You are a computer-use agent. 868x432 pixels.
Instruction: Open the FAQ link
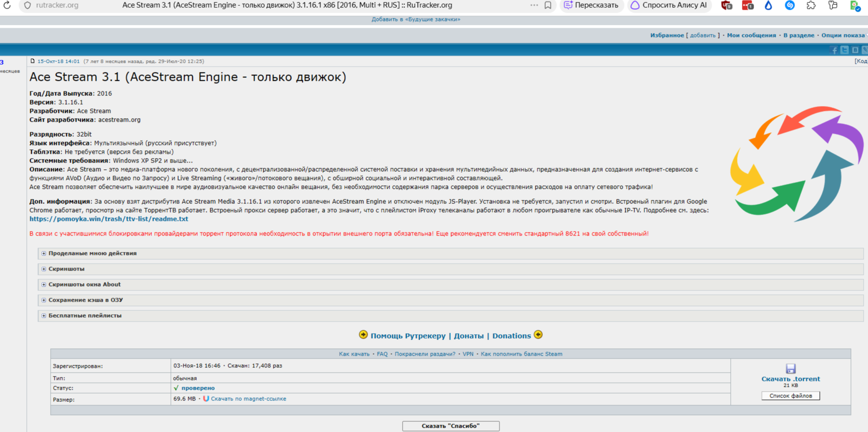[382, 354]
